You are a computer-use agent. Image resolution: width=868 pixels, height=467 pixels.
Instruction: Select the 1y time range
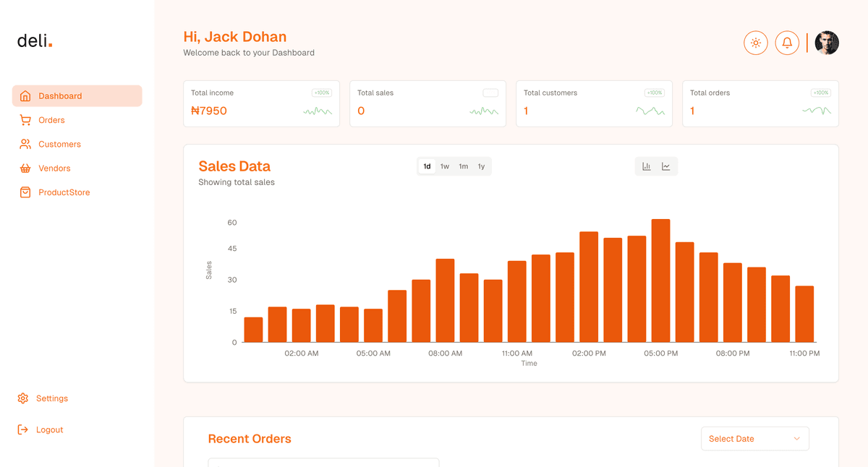481,166
